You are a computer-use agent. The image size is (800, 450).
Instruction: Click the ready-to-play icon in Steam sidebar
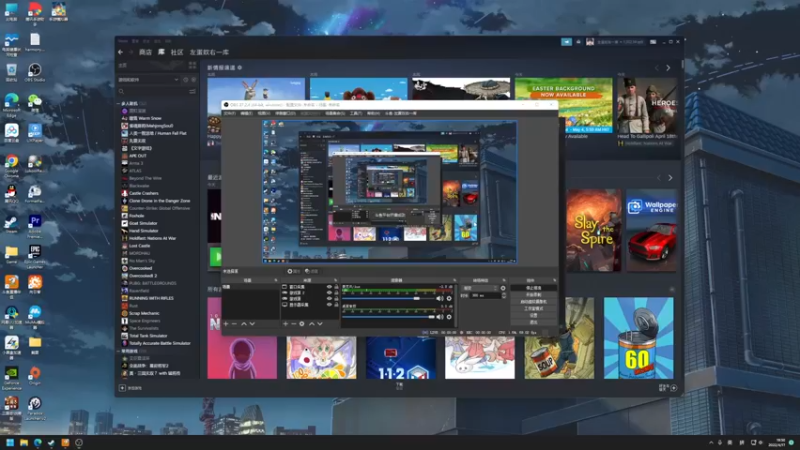point(194,80)
